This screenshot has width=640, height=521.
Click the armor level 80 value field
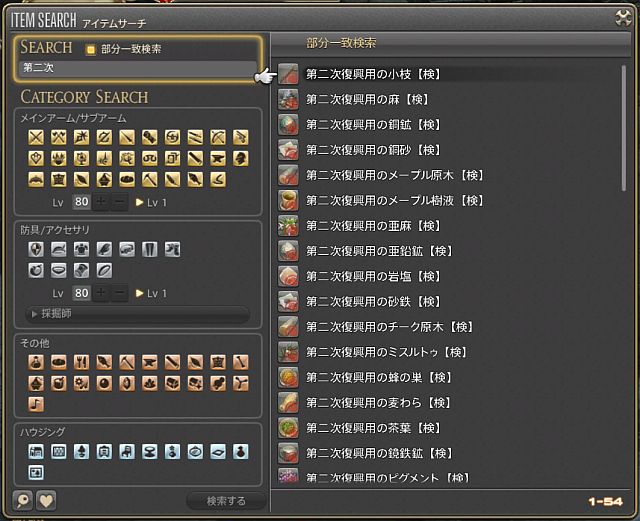click(x=82, y=293)
